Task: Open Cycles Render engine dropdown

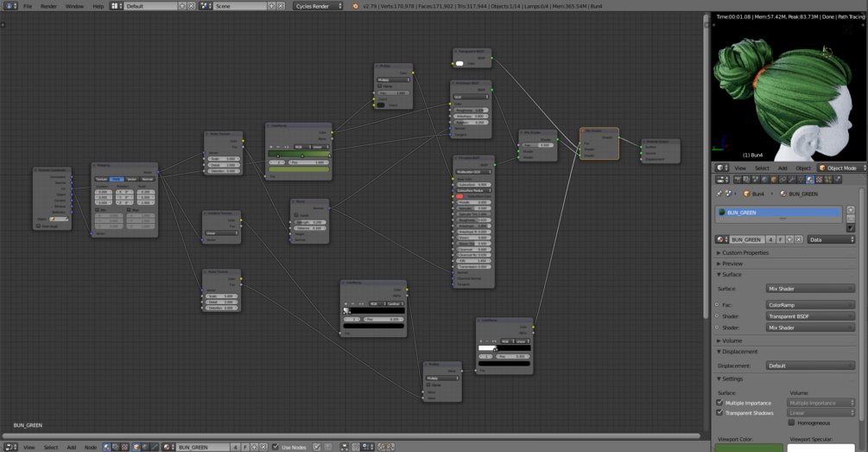Action: [x=319, y=6]
